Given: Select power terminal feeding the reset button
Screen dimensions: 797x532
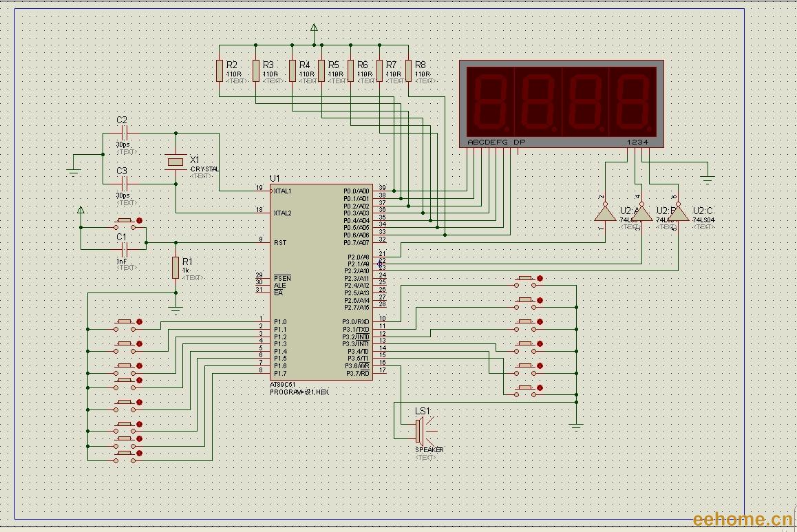Looking at the screenshot, I should click(81, 211).
